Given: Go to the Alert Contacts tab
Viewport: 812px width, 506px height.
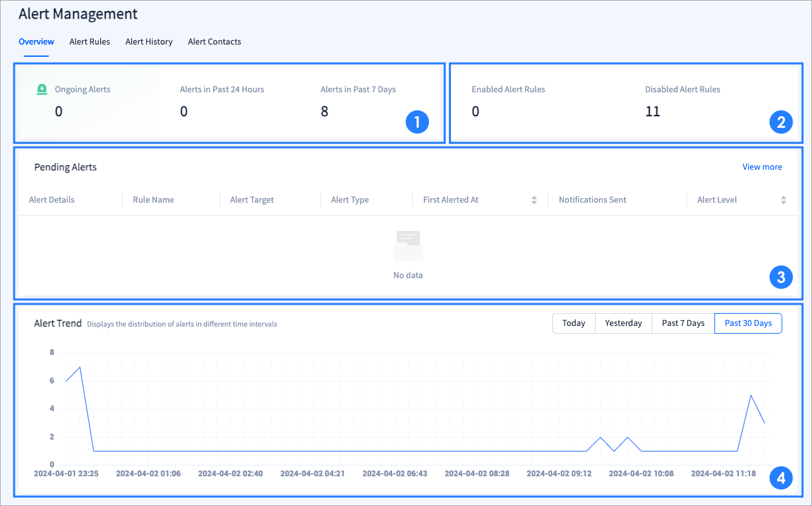Looking at the screenshot, I should point(214,42).
